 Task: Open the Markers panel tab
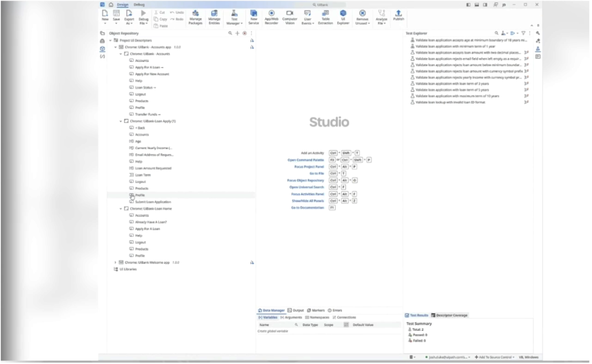pyautogui.click(x=316, y=310)
